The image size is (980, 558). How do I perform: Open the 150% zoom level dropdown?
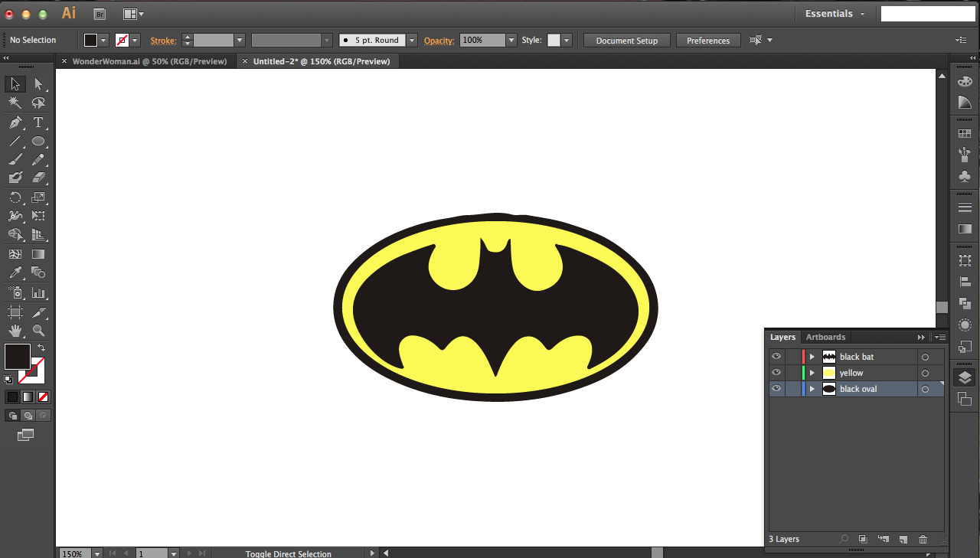96,553
